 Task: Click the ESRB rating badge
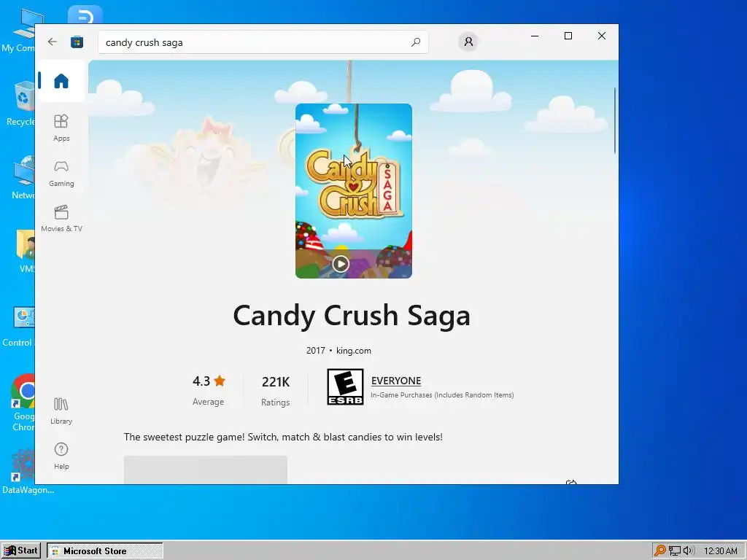click(345, 386)
